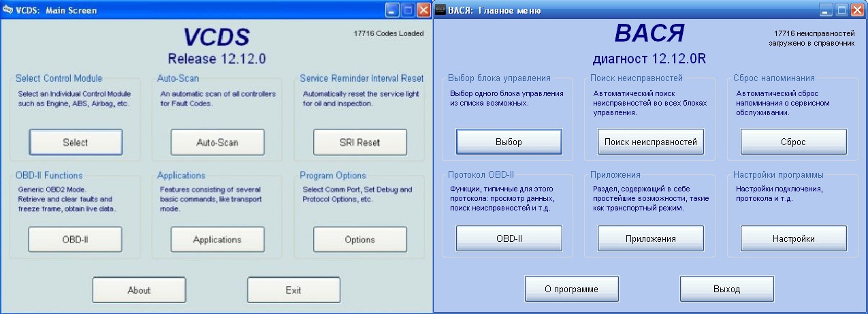
Task: Click the '17716 Codes Loaded' text
Action: pos(389,33)
